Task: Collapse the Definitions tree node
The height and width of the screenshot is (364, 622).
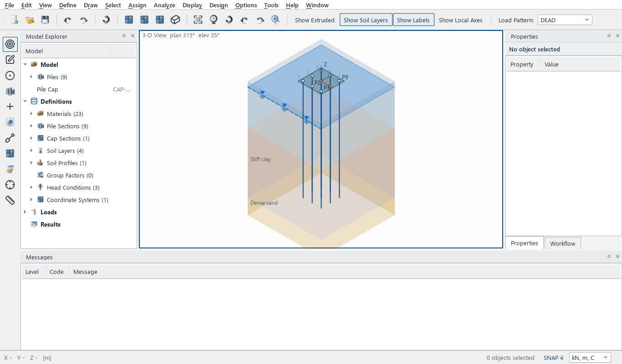Action: point(25,101)
